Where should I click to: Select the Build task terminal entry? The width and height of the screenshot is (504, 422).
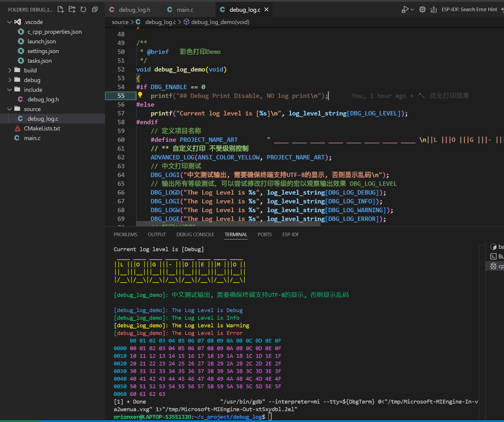click(495, 256)
